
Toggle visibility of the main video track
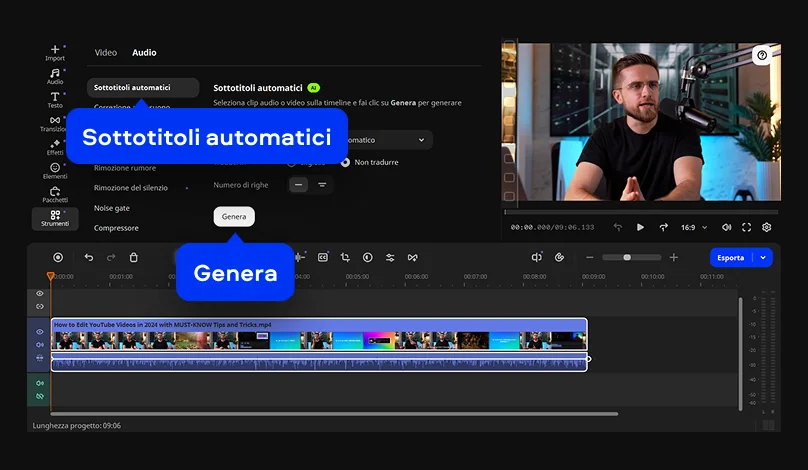point(40,331)
